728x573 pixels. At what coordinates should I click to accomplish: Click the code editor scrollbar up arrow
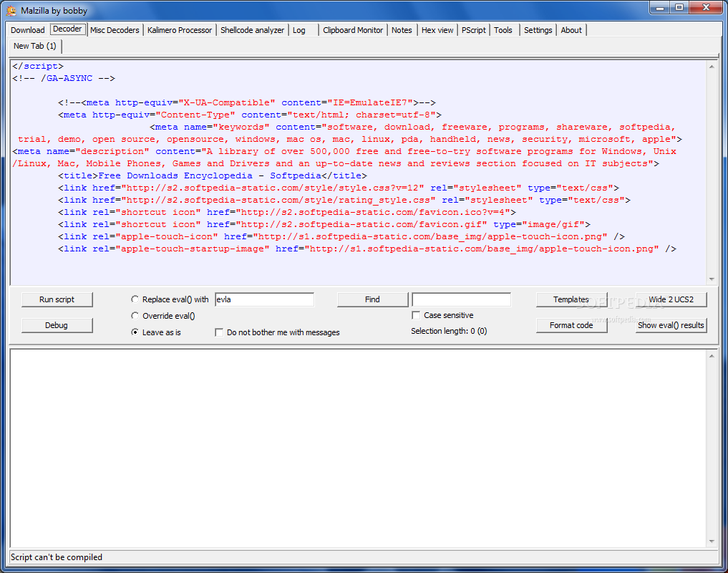[x=712, y=67]
